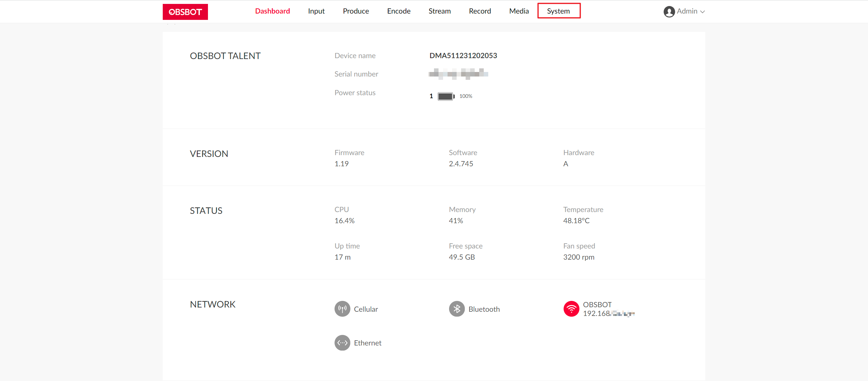This screenshot has height=381, width=868.
Task: Click the Free space label
Action: [x=465, y=246]
